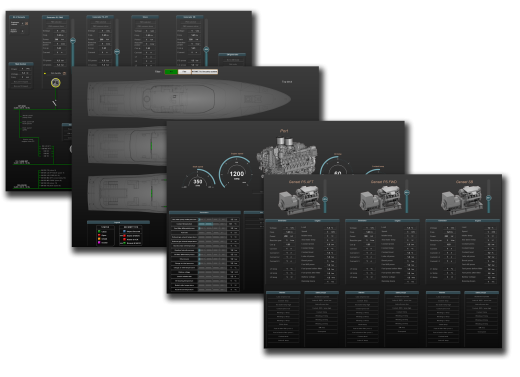This screenshot has width=520, height=377.
Task: Click the rightmost generator slider in power window
Action: 206,49
